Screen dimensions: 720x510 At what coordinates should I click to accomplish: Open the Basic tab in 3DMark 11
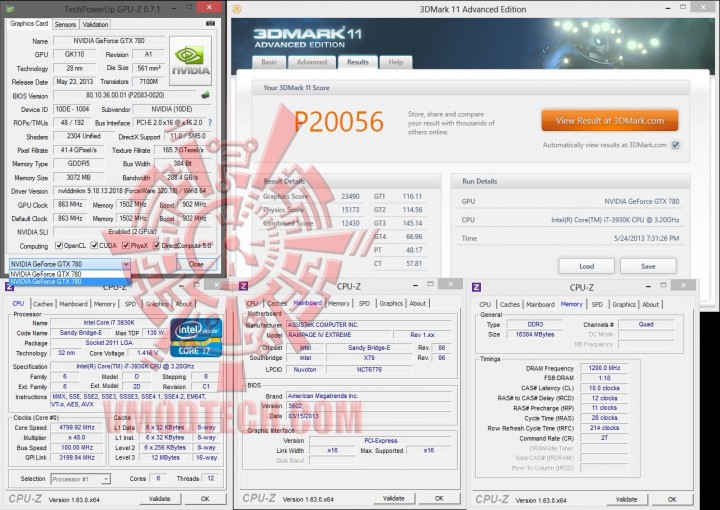[269, 62]
